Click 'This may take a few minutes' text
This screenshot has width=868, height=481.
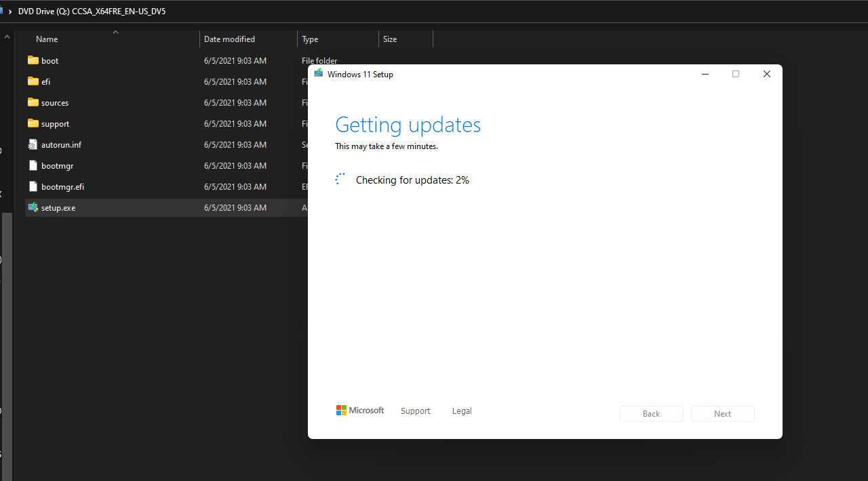(x=387, y=146)
